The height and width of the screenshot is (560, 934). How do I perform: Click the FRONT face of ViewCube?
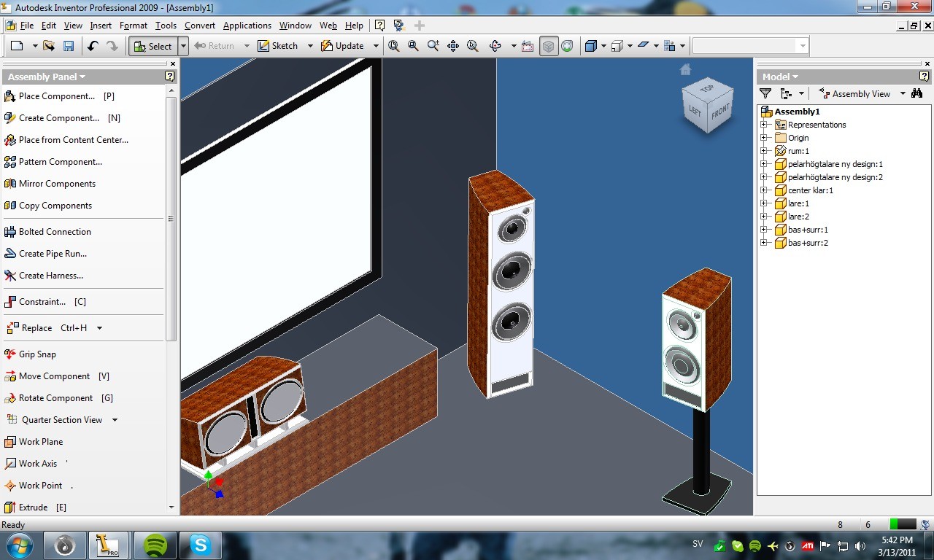pos(720,111)
